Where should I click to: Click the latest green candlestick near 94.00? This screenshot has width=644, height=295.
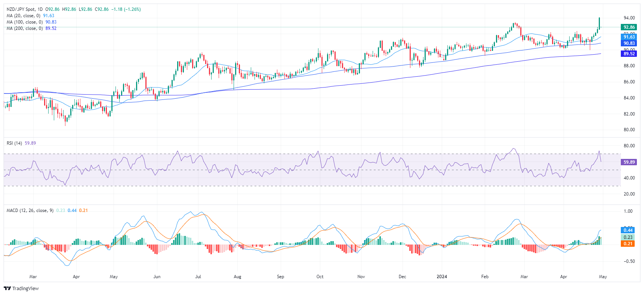click(599, 23)
